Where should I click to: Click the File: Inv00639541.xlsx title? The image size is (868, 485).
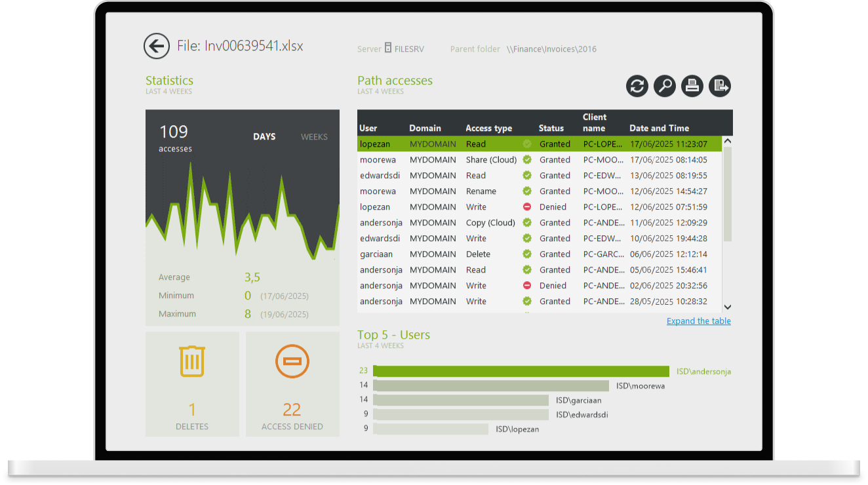pyautogui.click(x=240, y=46)
